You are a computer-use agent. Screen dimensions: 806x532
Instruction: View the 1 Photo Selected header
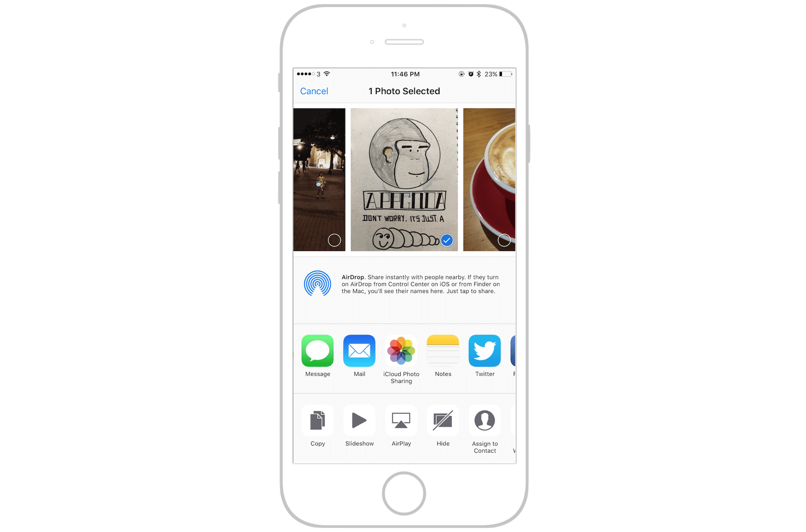(404, 91)
